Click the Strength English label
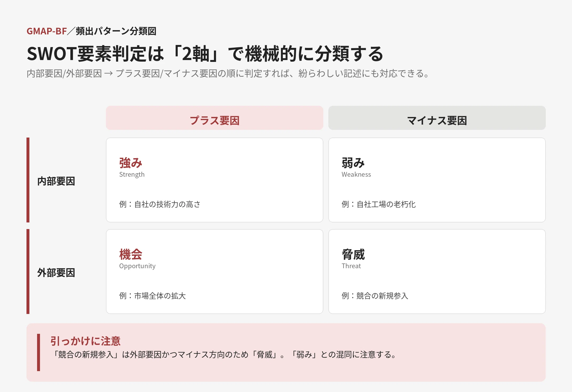The image size is (572, 392). (x=132, y=175)
